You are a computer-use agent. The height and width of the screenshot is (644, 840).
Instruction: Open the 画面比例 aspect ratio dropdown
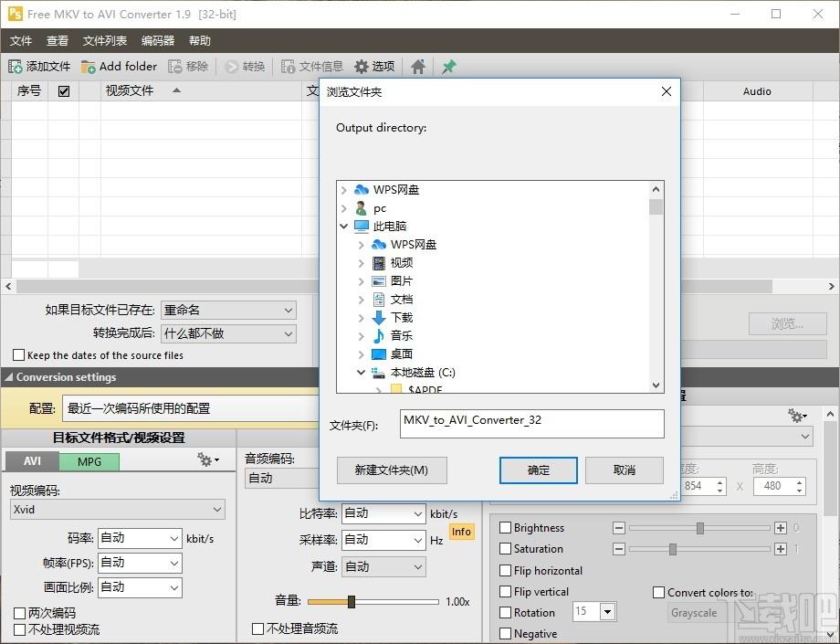[140, 587]
